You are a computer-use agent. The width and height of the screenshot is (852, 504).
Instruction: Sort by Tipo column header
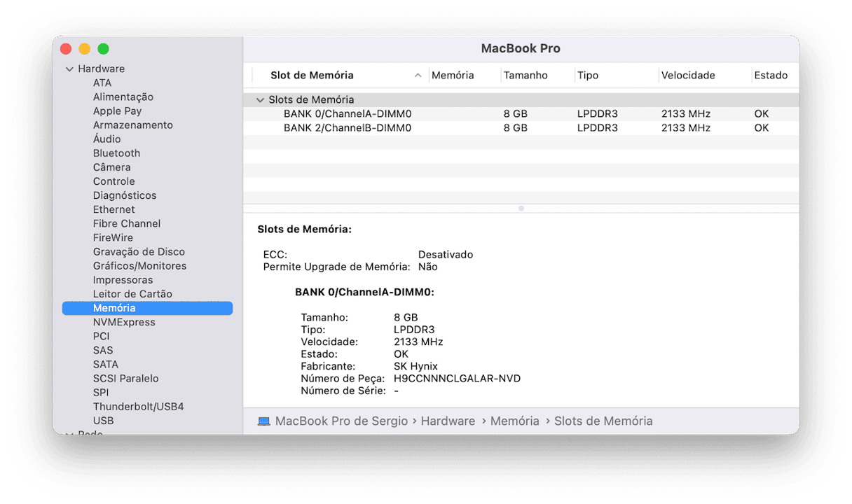point(588,76)
